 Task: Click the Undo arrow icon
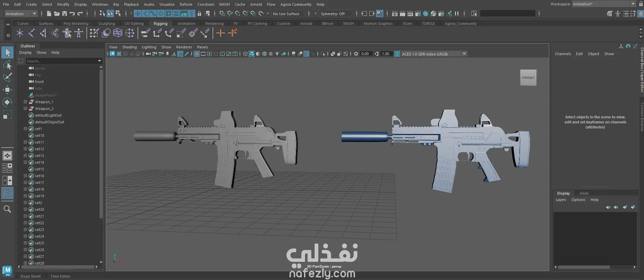point(72,13)
